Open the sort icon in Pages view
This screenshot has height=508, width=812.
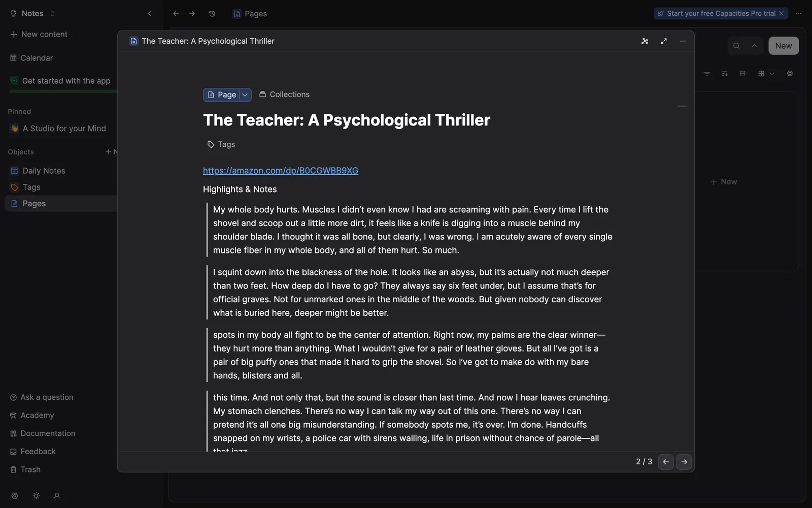[x=725, y=74]
